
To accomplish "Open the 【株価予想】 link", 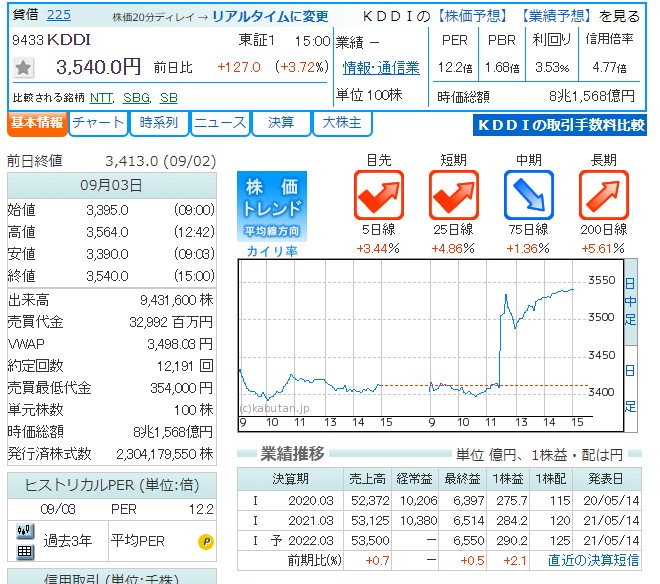I will [472, 16].
